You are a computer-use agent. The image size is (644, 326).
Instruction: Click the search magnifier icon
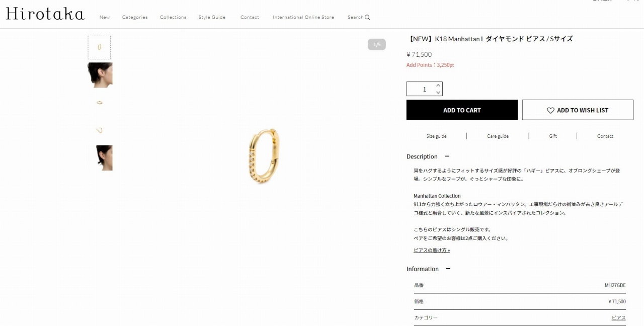pos(367,17)
